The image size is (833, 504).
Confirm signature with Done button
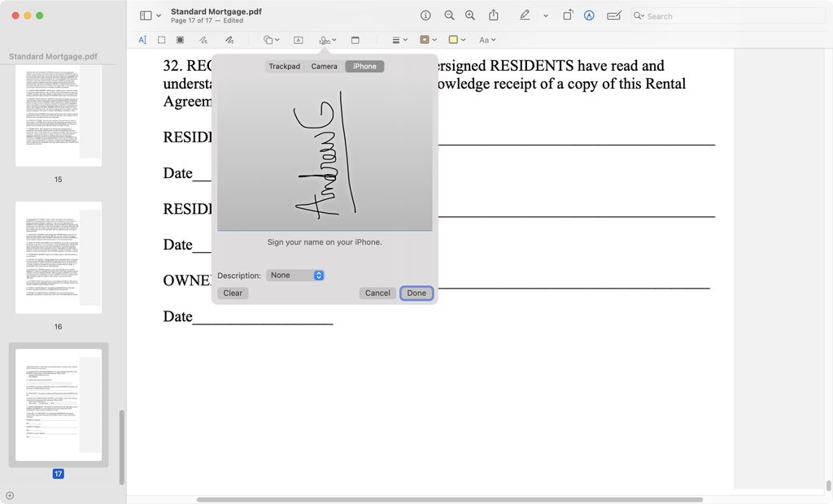click(x=416, y=293)
